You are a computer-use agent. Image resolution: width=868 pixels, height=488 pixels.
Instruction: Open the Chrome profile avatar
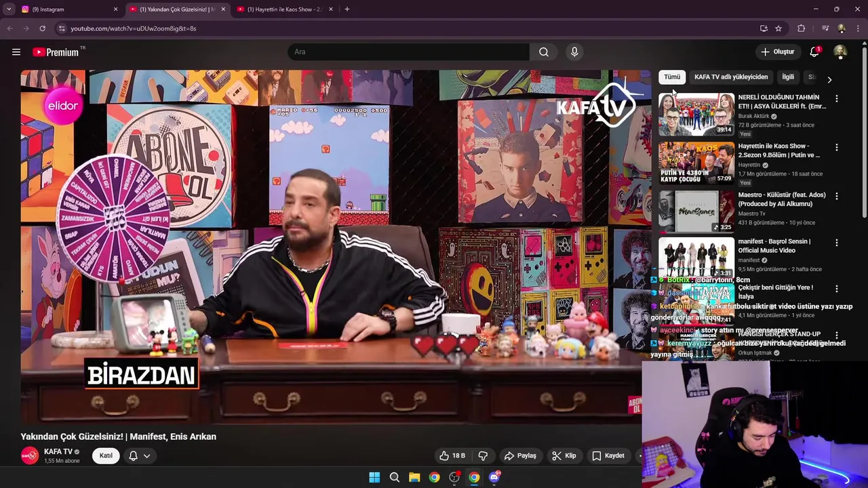click(x=842, y=28)
